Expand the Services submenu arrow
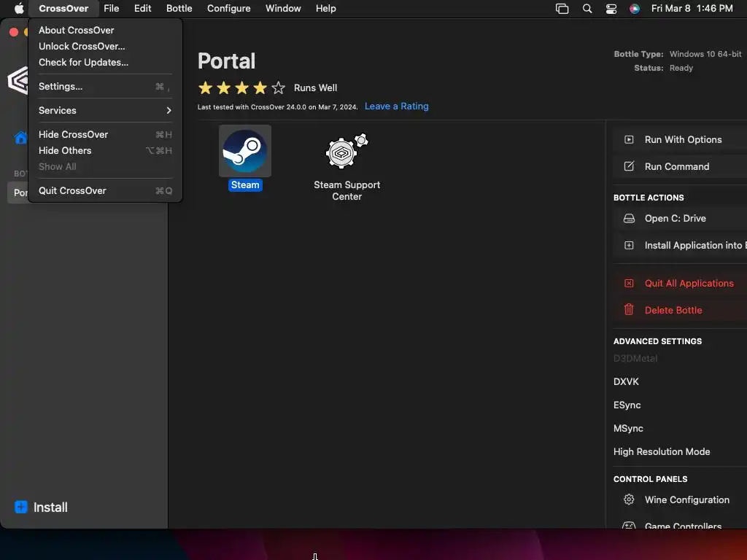The width and height of the screenshot is (747, 560). point(169,111)
